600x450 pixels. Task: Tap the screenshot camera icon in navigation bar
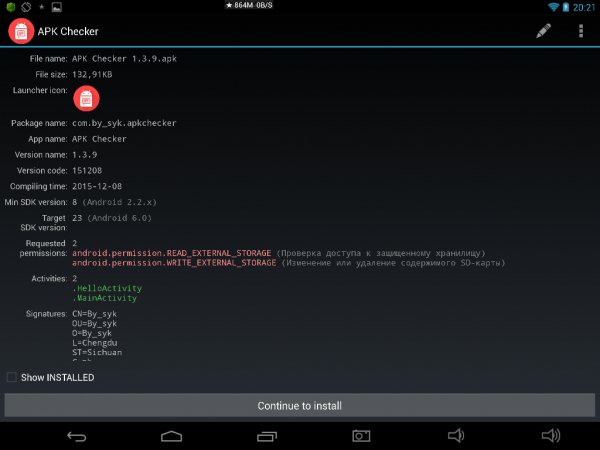click(361, 436)
